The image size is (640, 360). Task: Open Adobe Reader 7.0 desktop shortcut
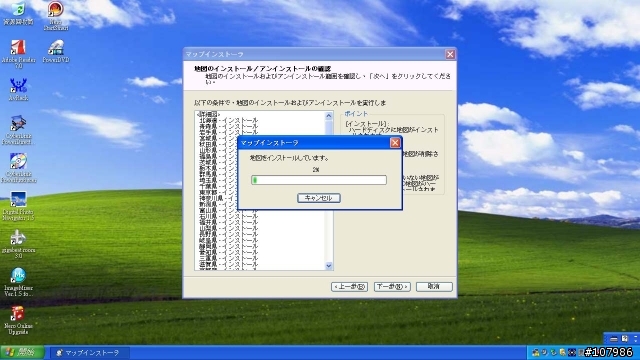pyautogui.click(x=18, y=54)
